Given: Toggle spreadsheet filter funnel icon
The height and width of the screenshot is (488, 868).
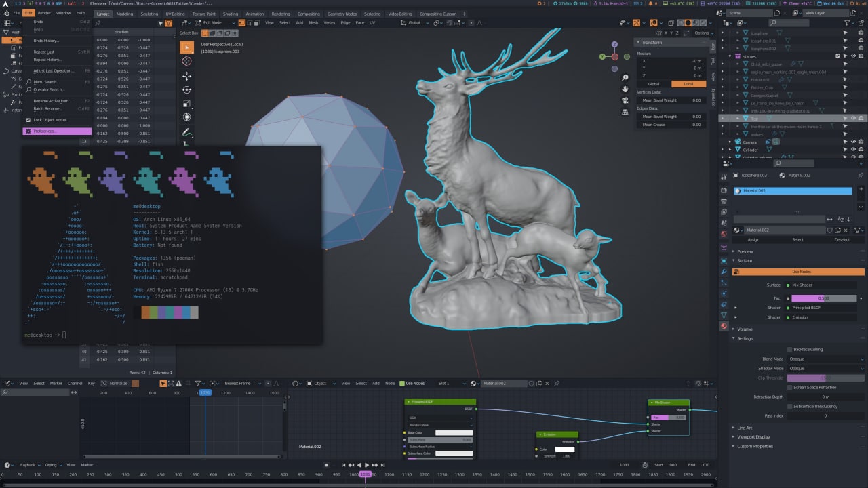Looking at the screenshot, I should click(169, 23).
